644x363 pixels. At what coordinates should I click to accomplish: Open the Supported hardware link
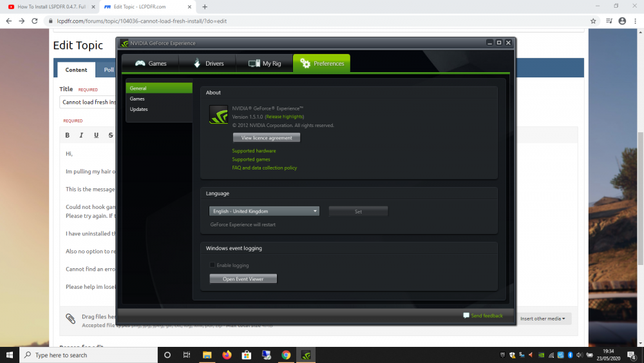pyautogui.click(x=254, y=151)
